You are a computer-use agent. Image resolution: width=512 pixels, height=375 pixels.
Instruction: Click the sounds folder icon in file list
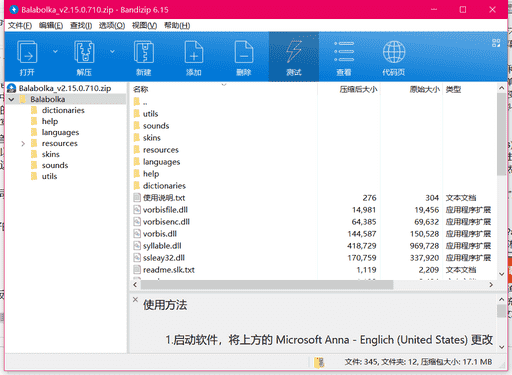[x=137, y=126]
